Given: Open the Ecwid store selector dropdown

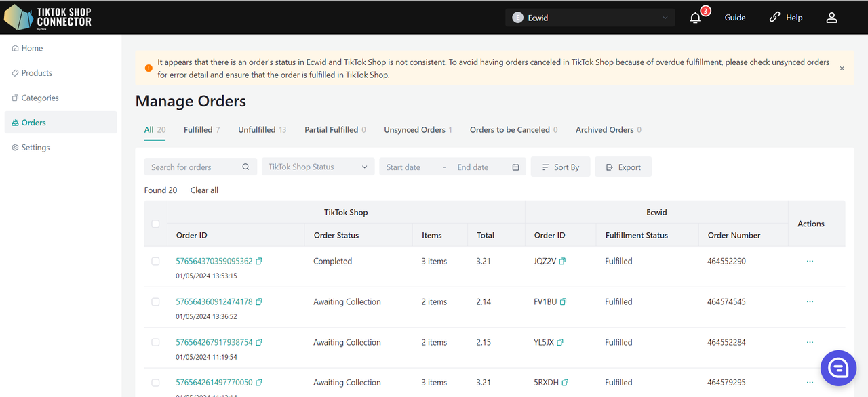Looking at the screenshot, I should (590, 18).
